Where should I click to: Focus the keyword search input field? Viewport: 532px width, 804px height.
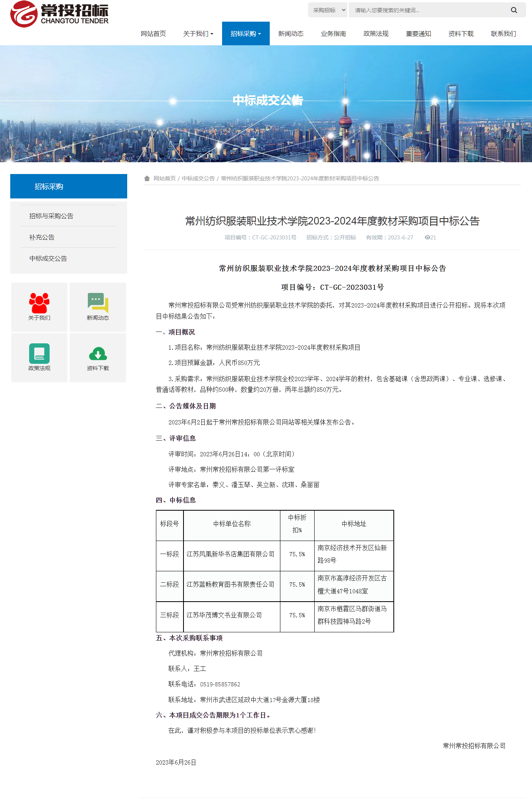coord(427,10)
